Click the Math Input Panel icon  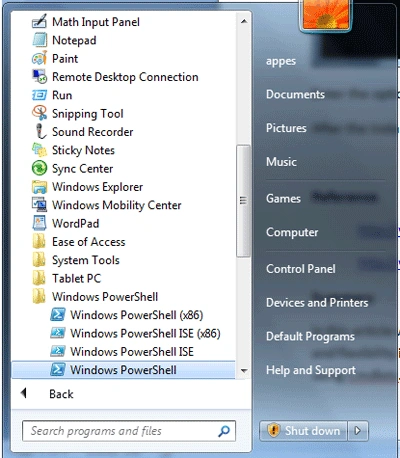tap(39, 22)
